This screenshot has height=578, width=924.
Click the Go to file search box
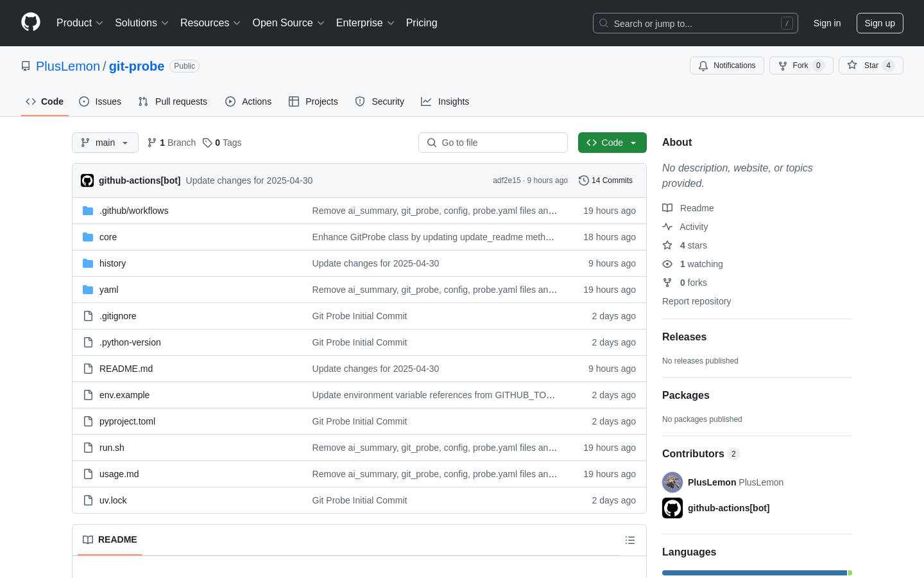click(493, 143)
